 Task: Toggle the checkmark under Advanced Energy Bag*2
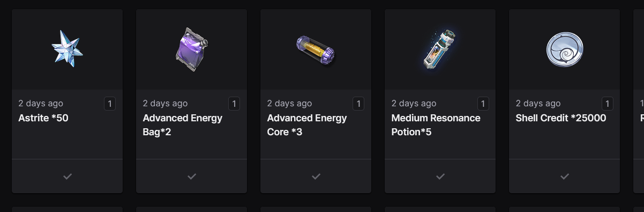pos(192,176)
